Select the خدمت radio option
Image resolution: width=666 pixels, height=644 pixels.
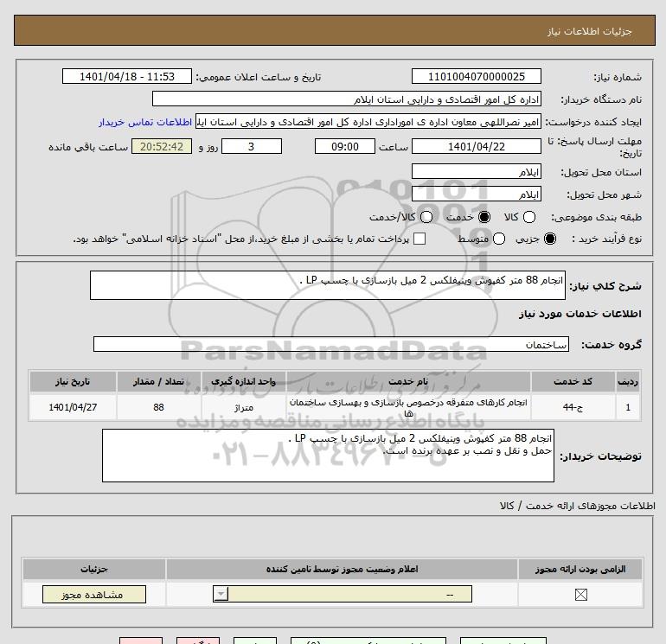click(484, 217)
